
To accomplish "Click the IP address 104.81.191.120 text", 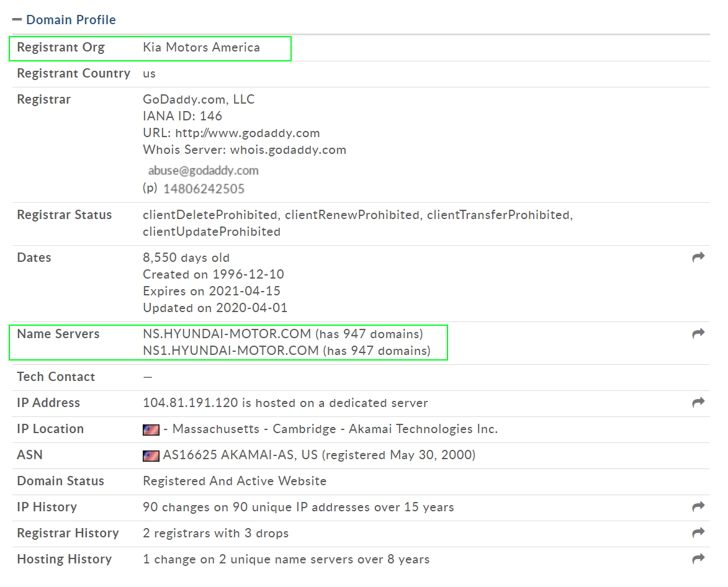I will (191, 403).
